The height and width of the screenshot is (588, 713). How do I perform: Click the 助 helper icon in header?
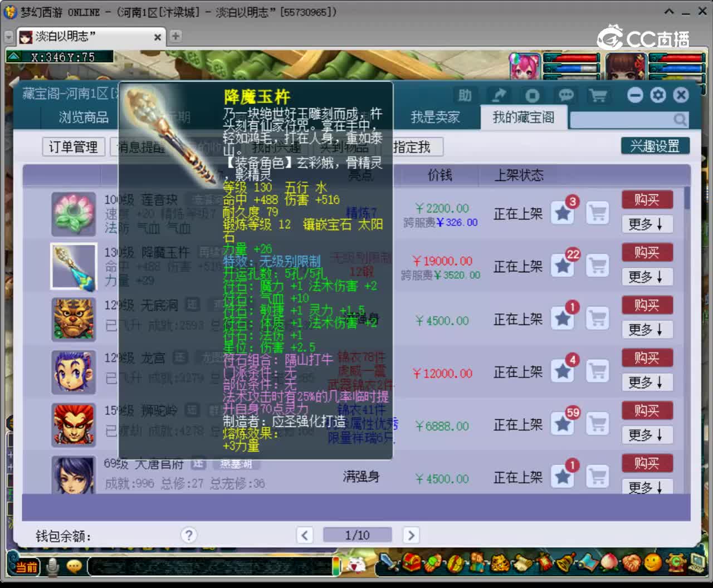click(x=465, y=96)
